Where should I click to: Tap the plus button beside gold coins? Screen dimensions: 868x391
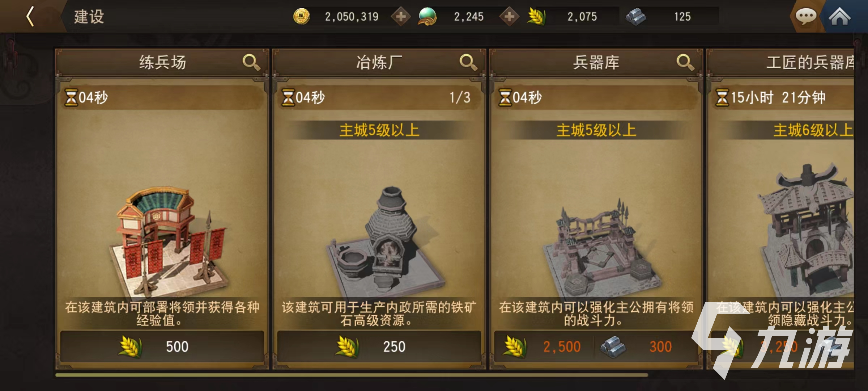click(401, 17)
